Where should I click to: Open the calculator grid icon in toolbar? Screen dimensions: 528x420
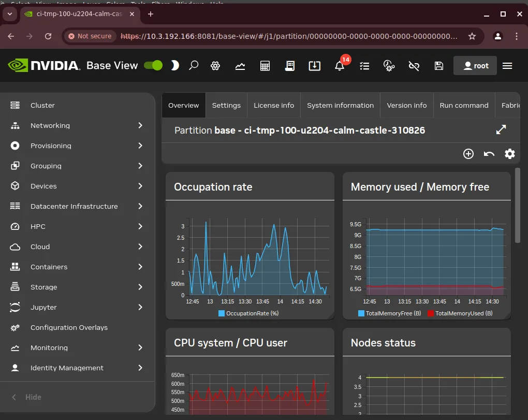click(265, 66)
